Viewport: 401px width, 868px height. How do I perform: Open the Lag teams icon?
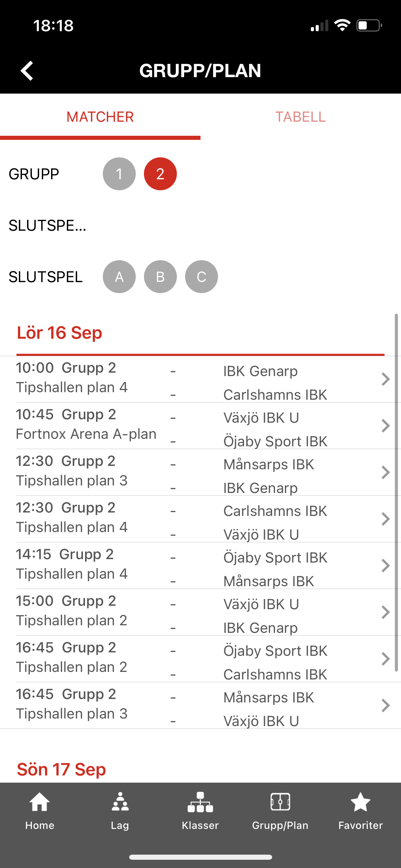coord(120,802)
